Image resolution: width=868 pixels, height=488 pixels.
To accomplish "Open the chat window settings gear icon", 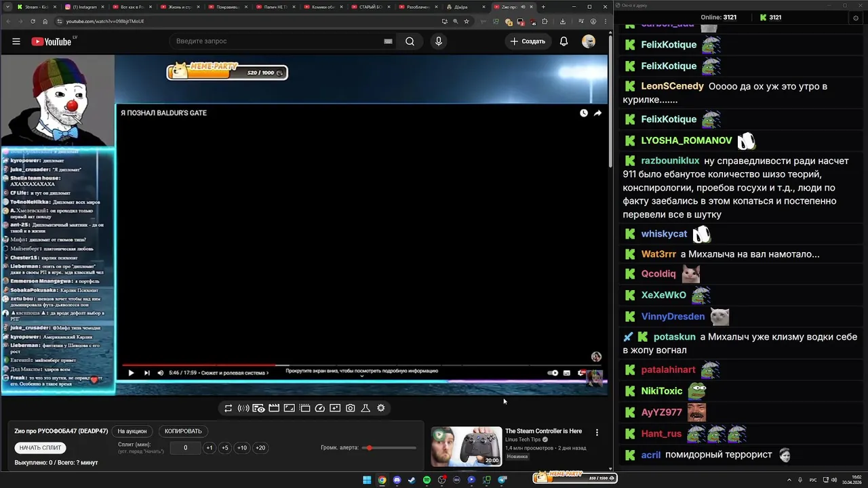I will click(x=855, y=18).
